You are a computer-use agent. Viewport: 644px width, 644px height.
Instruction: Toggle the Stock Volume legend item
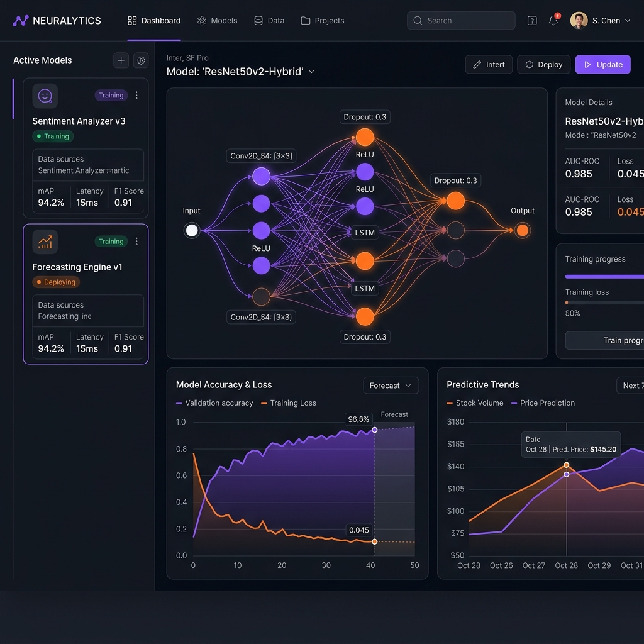[475, 403]
